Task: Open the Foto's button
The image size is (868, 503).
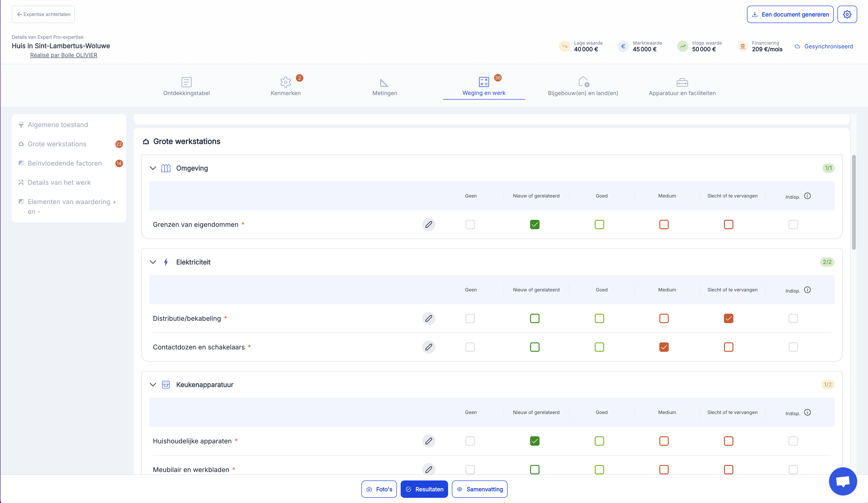Action: [379, 489]
